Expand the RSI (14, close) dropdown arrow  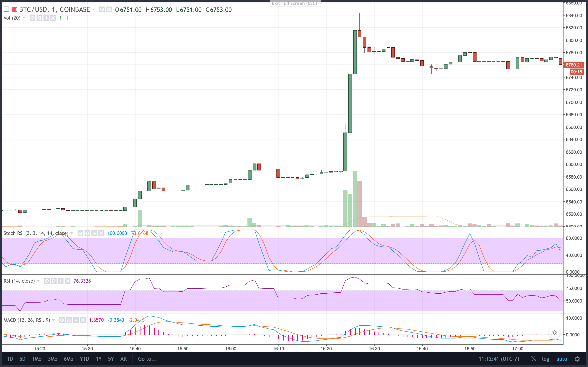point(38,281)
